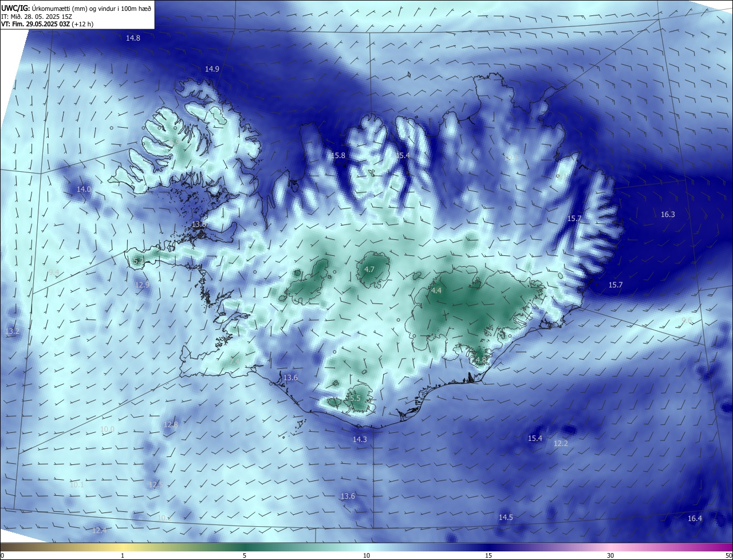The image size is (733, 560).
Task: Select the initial time line 'IT: Mið. 28. 05. 2025 15Z'
Action: 38,17
